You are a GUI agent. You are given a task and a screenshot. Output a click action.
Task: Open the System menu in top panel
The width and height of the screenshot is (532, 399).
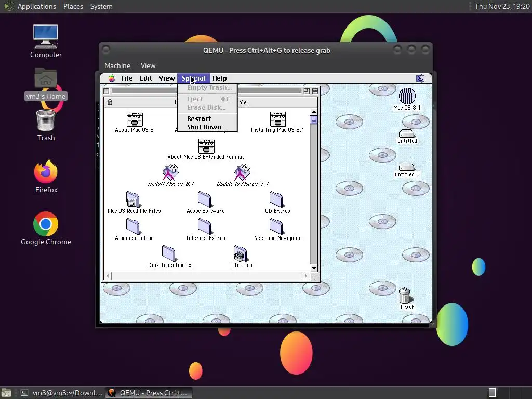(101, 6)
